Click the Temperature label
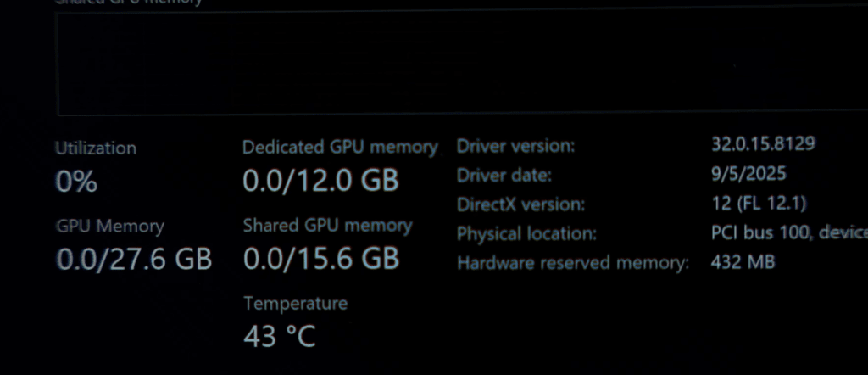 295,303
